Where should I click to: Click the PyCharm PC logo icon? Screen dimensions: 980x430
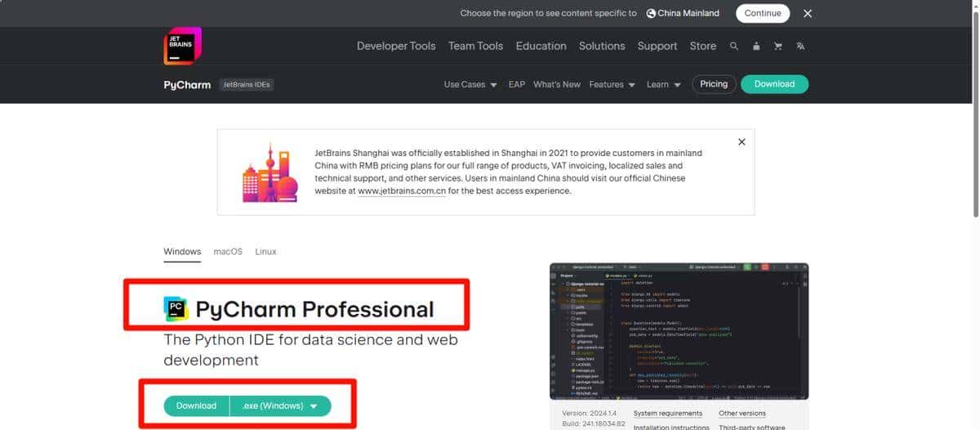(x=176, y=308)
